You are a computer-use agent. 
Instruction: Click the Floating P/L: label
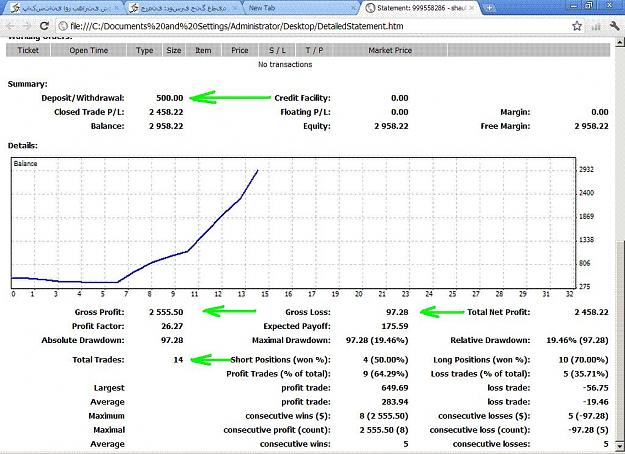point(305,112)
